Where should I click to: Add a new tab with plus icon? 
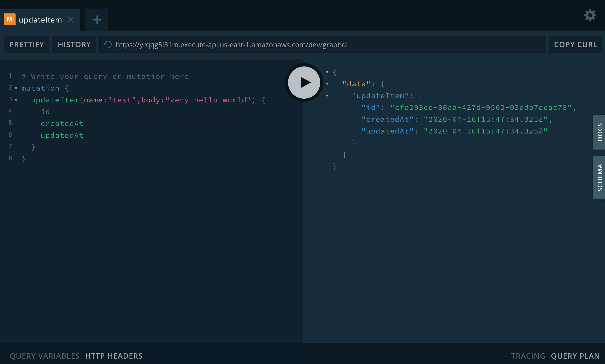97,20
